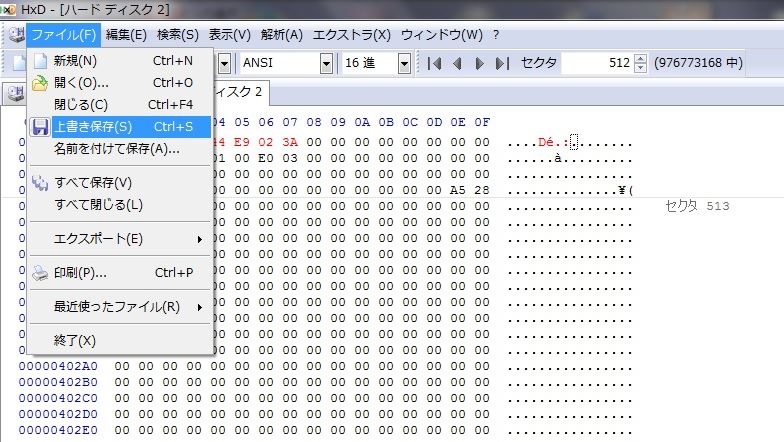
Task: Expand the エクスポート(E) submenu
Action: click(x=120, y=238)
